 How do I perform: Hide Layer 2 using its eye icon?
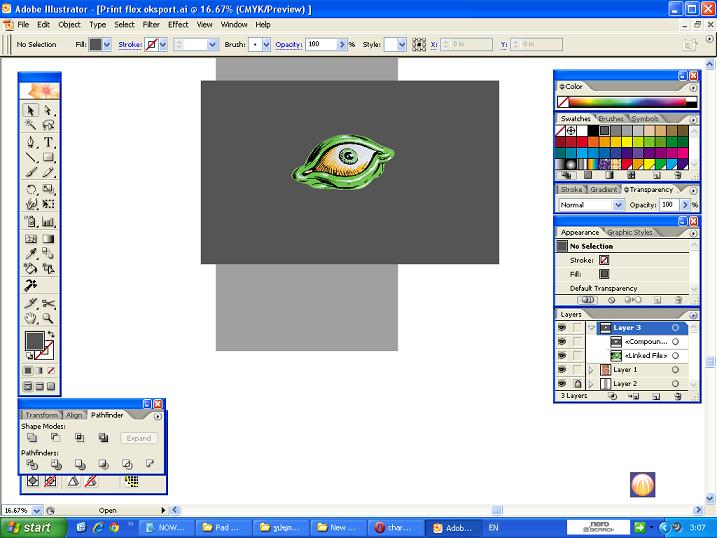pos(562,384)
